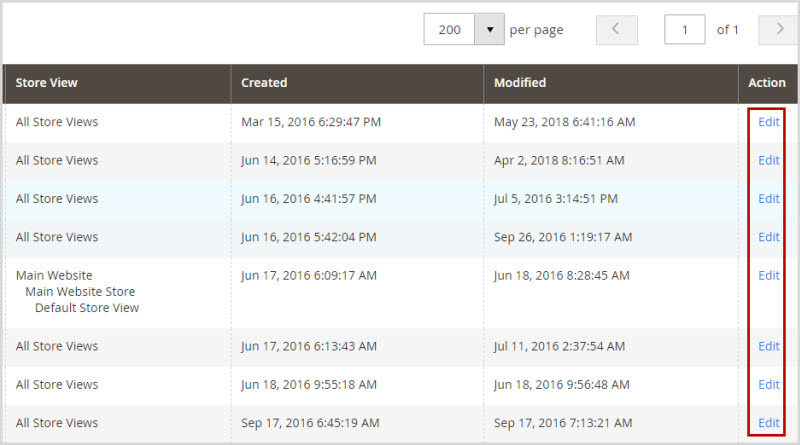800x445 pixels.
Task: Click the 200 per page value box
Action: pyautogui.click(x=450, y=30)
